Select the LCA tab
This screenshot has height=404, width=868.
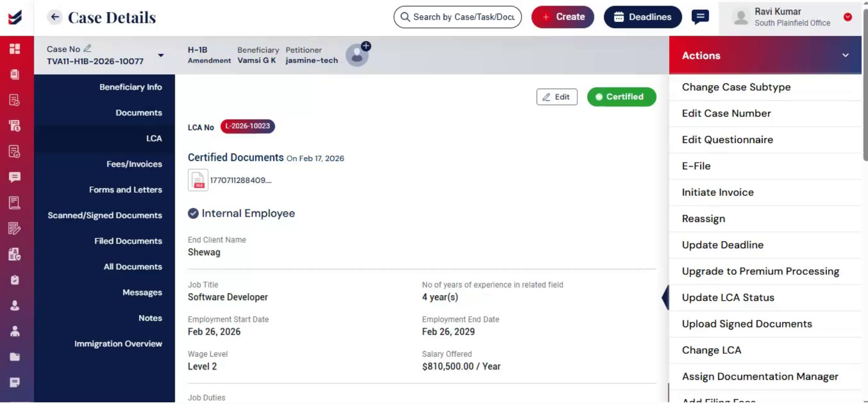click(154, 138)
